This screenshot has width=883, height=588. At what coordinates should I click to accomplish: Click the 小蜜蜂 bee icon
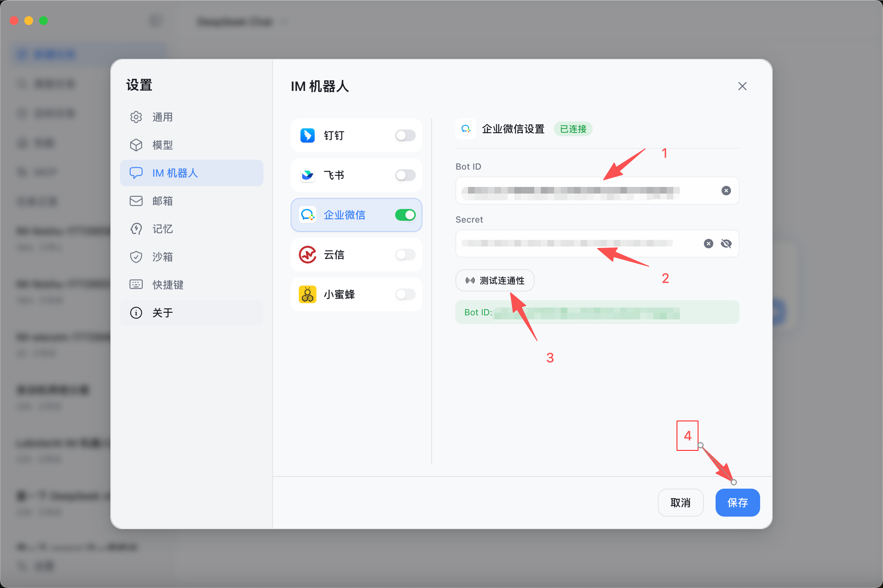307,294
